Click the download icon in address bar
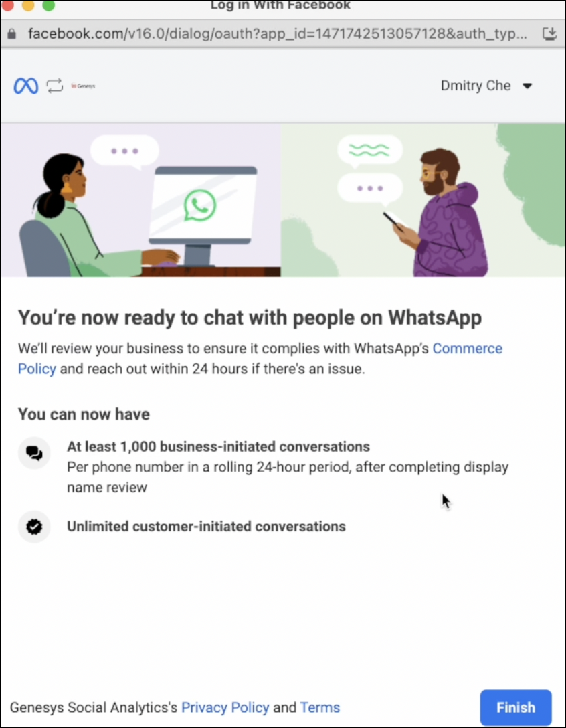The image size is (566, 728). (549, 33)
